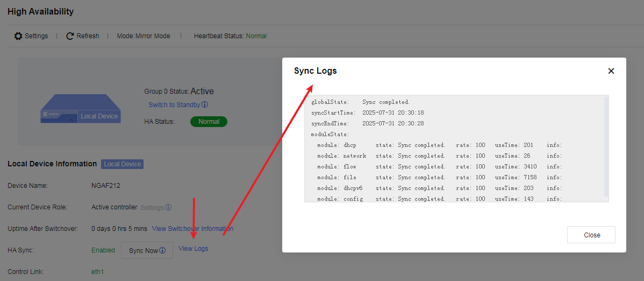Click the Refresh circular arrow icon

click(70, 36)
